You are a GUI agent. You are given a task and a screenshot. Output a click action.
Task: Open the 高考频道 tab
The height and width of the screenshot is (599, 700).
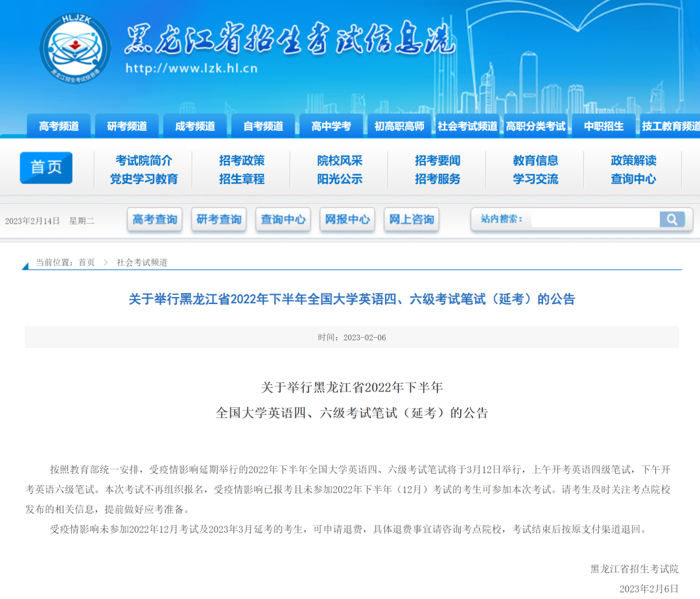click(x=58, y=126)
